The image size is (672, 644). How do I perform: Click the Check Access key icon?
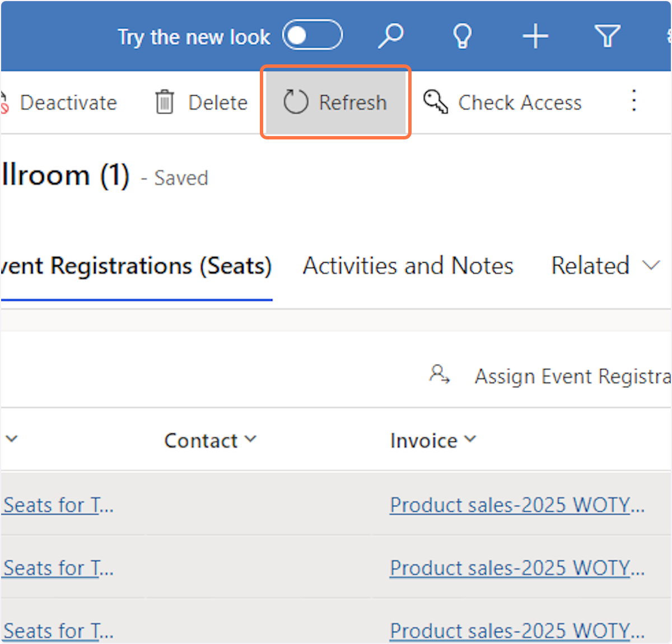pyautogui.click(x=435, y=102)
